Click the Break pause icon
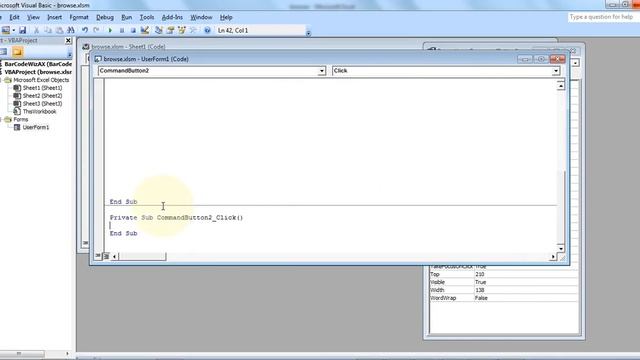This screenshot has height=360, width=640. 122,30
